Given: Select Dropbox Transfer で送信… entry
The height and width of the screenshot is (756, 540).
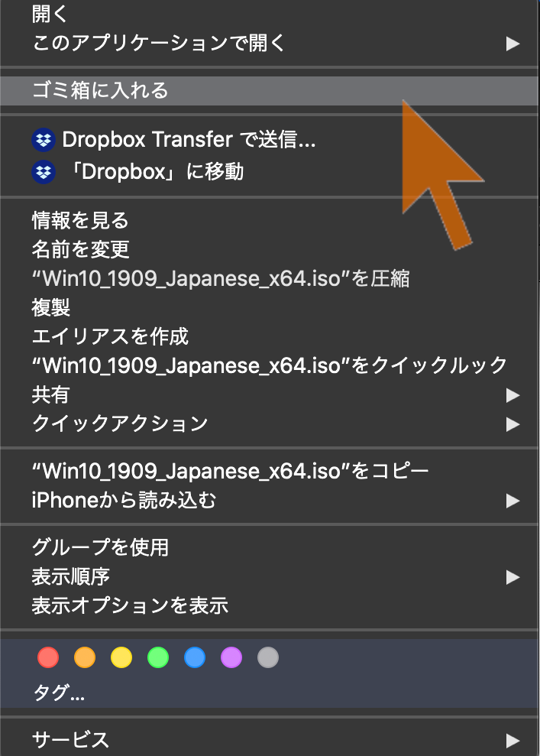Looking at the screenshot, I should 269,140.
